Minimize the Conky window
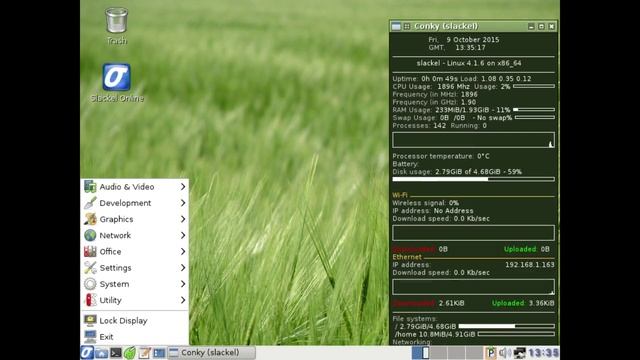640x360 pixels. (x=531, y=27)
